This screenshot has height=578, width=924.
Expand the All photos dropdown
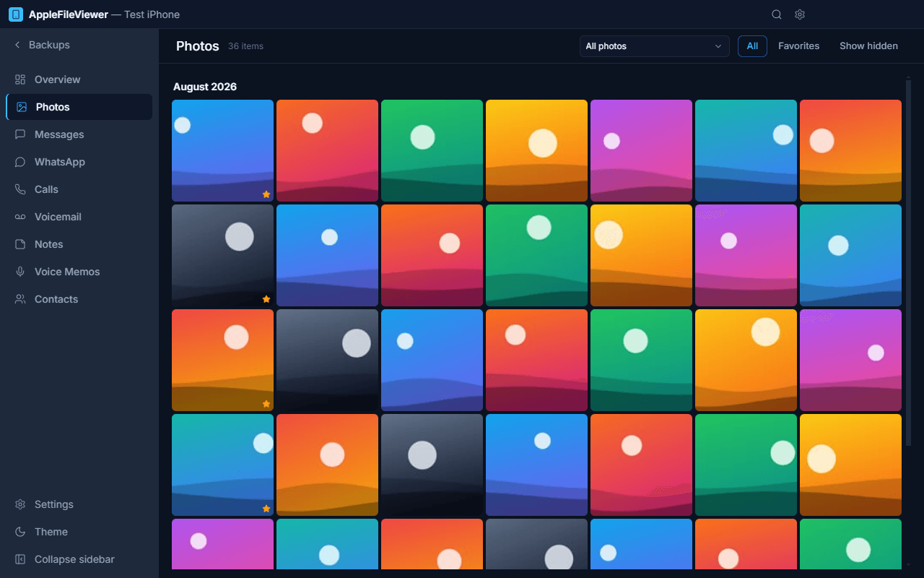[654, 46]
